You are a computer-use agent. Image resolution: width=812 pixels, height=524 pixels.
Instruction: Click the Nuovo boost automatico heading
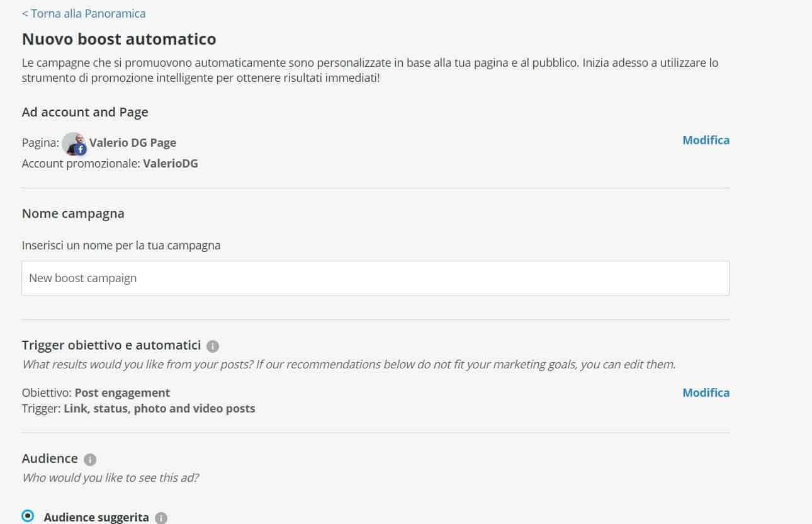pyautogui.click(x=119, y=39)
